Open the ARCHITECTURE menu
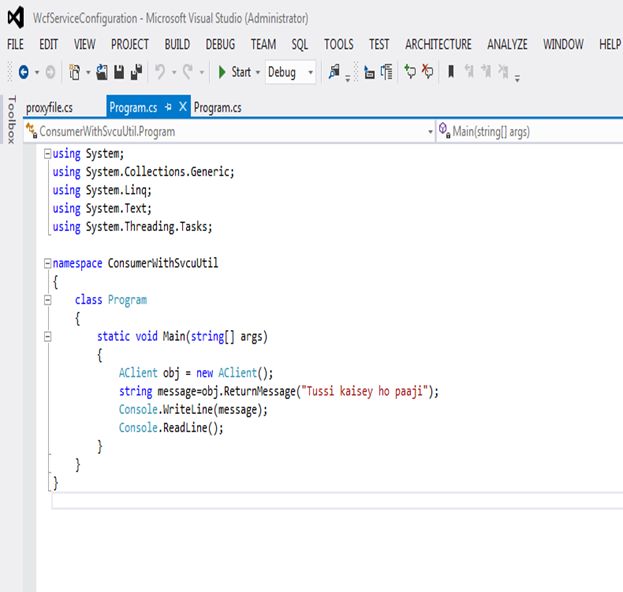 click(438, 44)
